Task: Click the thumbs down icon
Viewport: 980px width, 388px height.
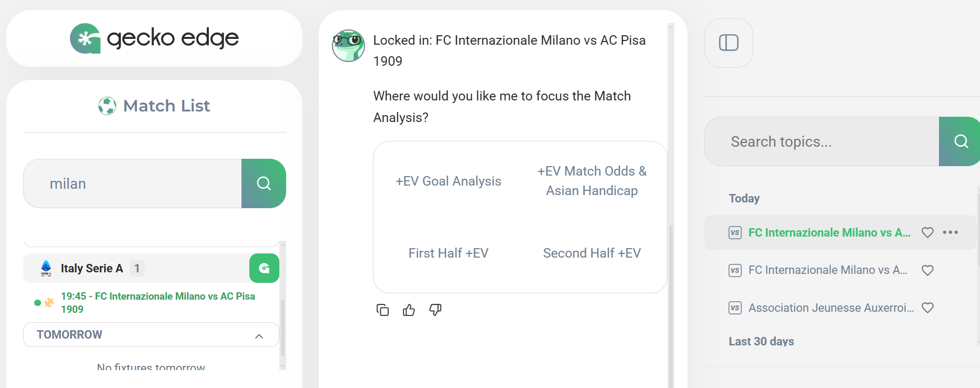Action: (x=435, y=310)
